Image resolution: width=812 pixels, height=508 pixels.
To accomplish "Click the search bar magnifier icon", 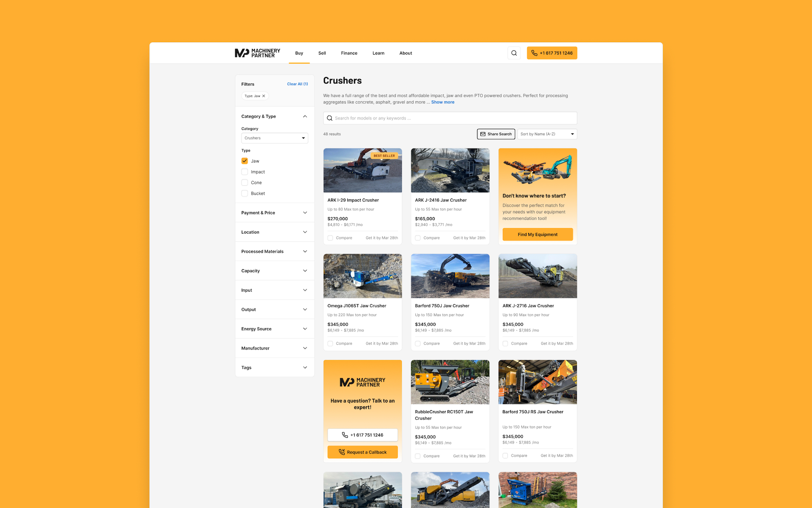I will point(330,118).
